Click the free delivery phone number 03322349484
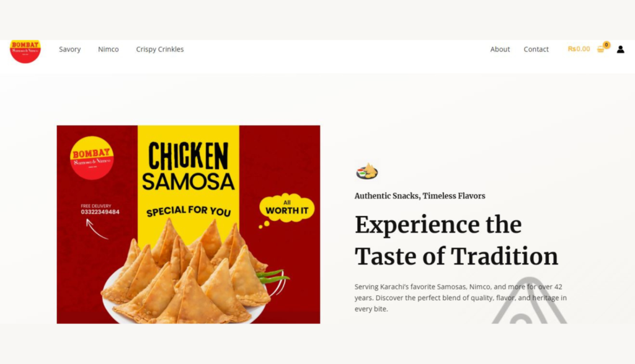This screenshot has width=635, height=364. pyautogui.click(x=100, y=212)
